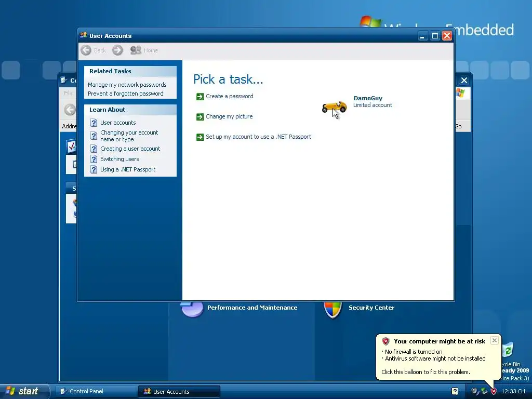
Task: Open User accounts help topic
Action: pyautogui.click(x=118, y=123)
